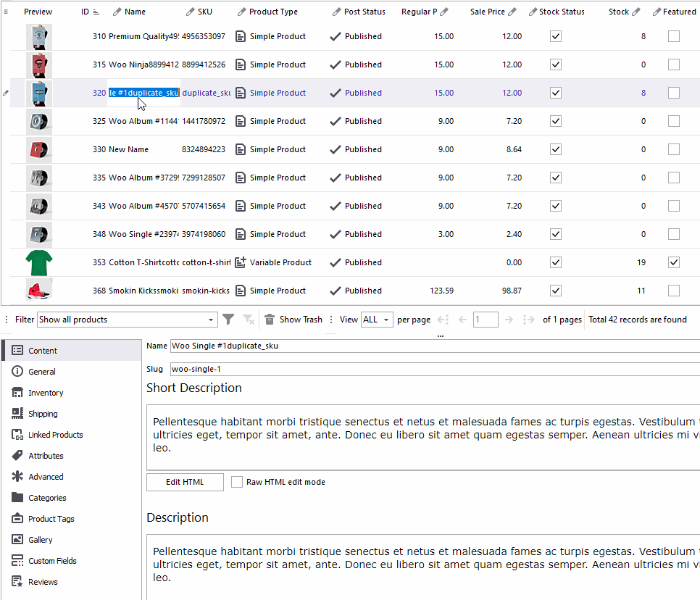
Task: Click the trash icon beside Show Trash
Action: 268,319
